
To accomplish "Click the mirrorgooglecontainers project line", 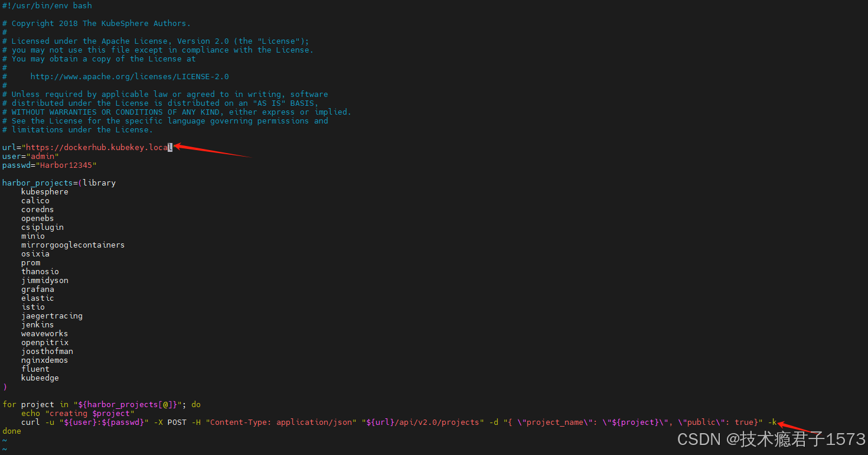I will [x=73, y=245].
